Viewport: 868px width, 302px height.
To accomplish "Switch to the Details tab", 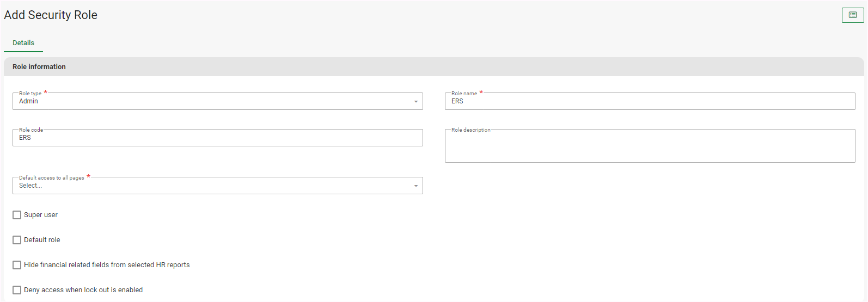I will coord(23,43).
